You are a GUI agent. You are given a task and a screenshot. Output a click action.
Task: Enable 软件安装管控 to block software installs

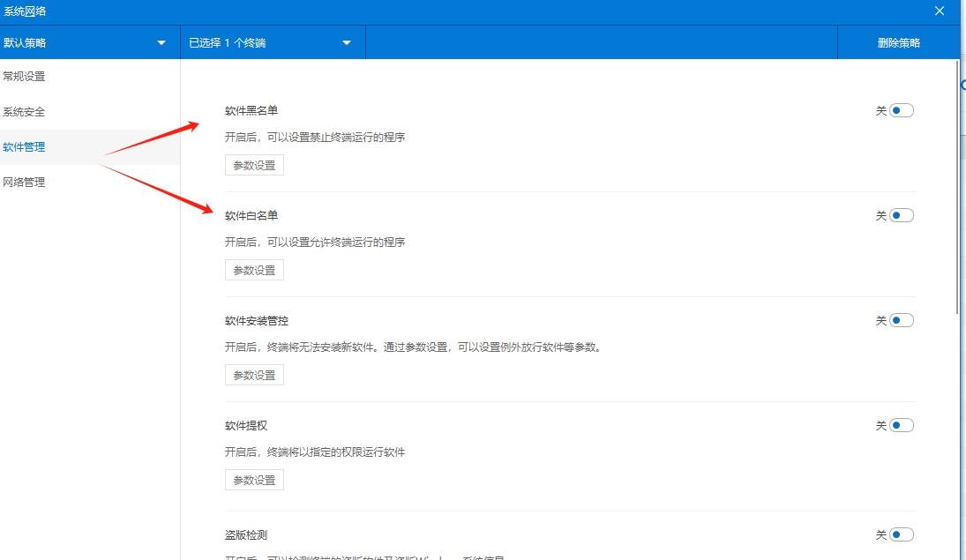[x=902, y=319]
